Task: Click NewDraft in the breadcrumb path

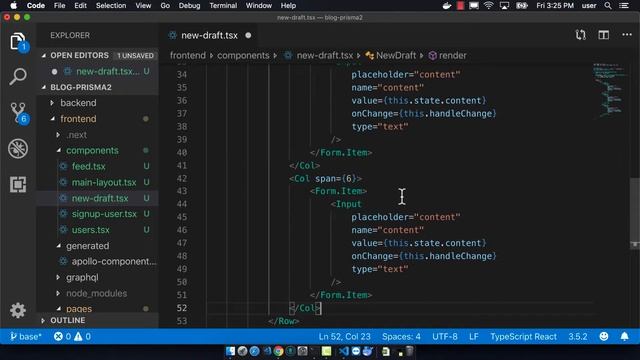Action: [x=396, y=56]
